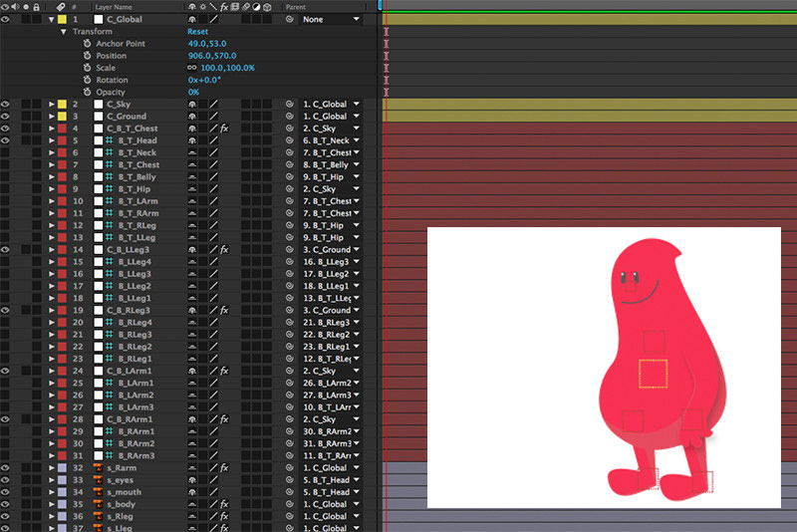Screen dimensions: 797x532
Task: Toggle visibility of C_B_LArm1 layer
Action: [x=6, y=371]
